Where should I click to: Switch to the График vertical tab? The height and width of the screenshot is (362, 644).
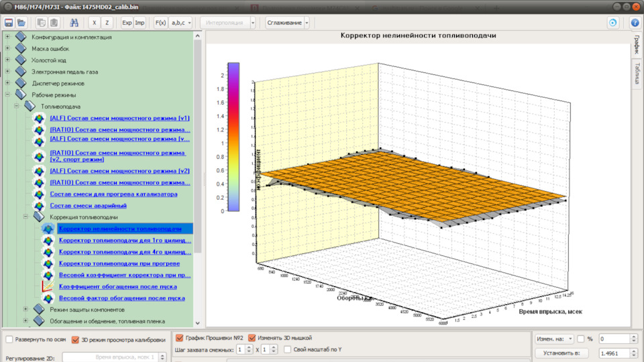637,44
